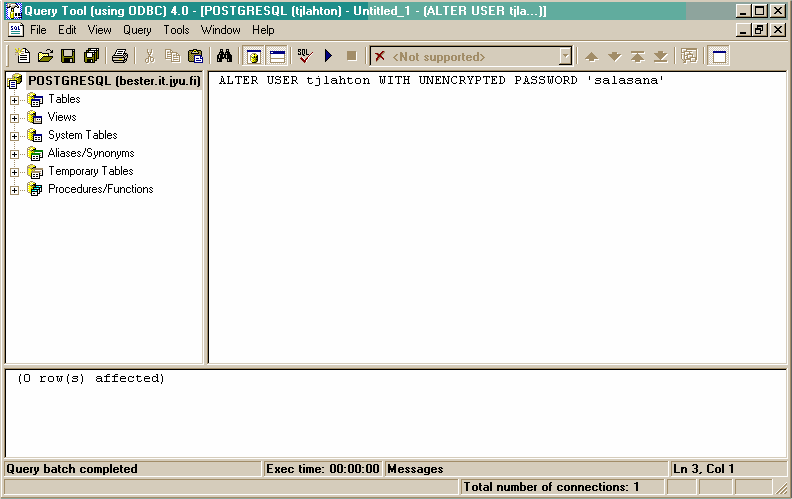The height and width of the screenshot is (499, 792).
Task: Open a query file from disk
Action: click(45, 56)
